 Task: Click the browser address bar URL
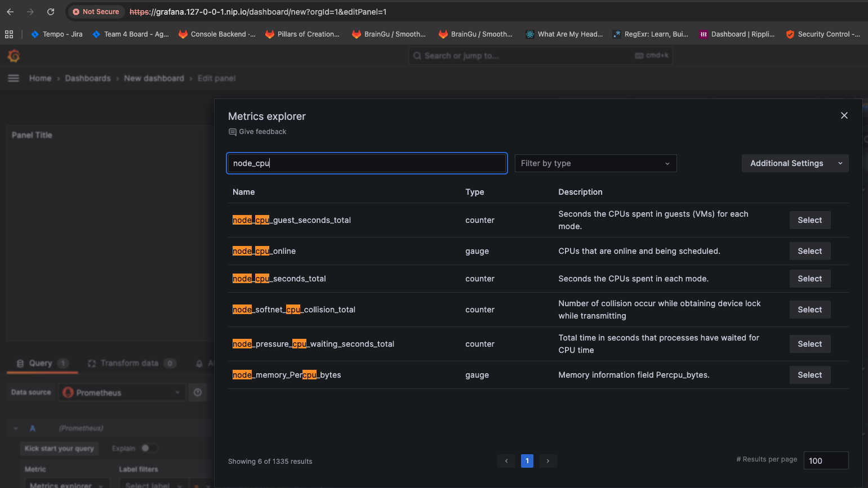[258, 12]
